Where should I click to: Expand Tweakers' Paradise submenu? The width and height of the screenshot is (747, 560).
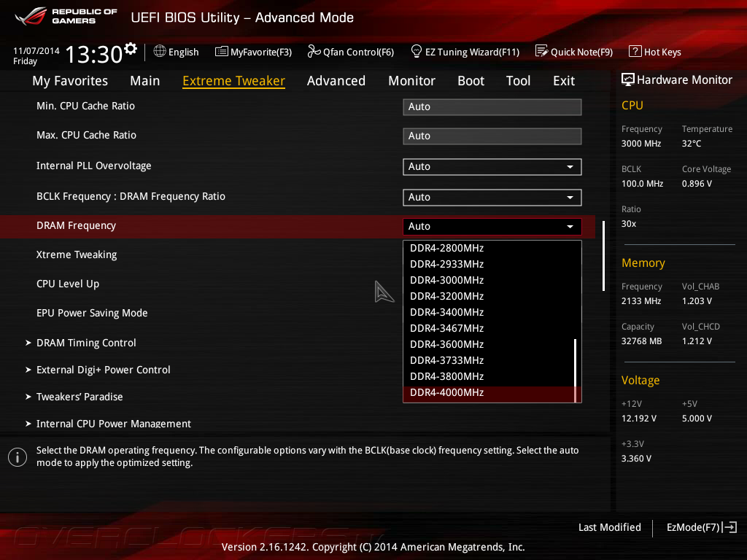click(80, 397)
